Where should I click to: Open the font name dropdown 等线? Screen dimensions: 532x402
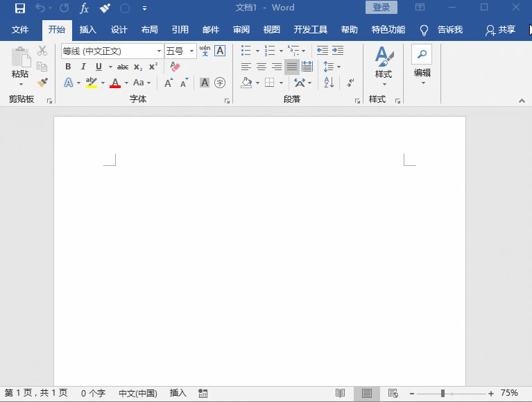click(x=159, y=51)
